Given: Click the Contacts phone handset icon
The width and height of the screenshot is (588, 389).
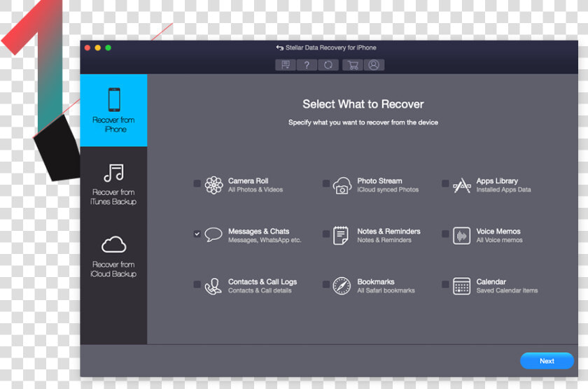Looking at the screenshot, I should (213, 286).
